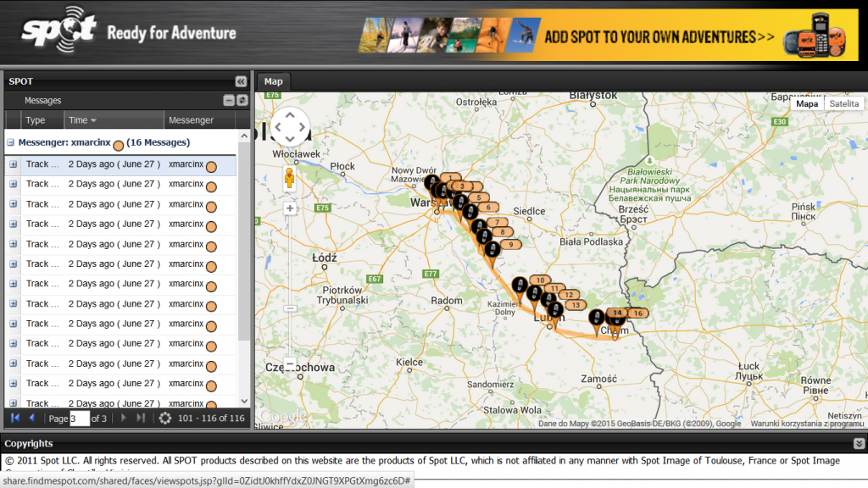Click the Radom city label on map

point(447,301)
